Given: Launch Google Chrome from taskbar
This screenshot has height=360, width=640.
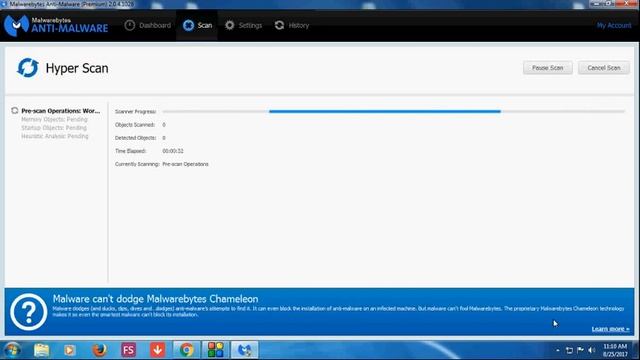Looking at the screenshot, I should click(x=187, y=350).
